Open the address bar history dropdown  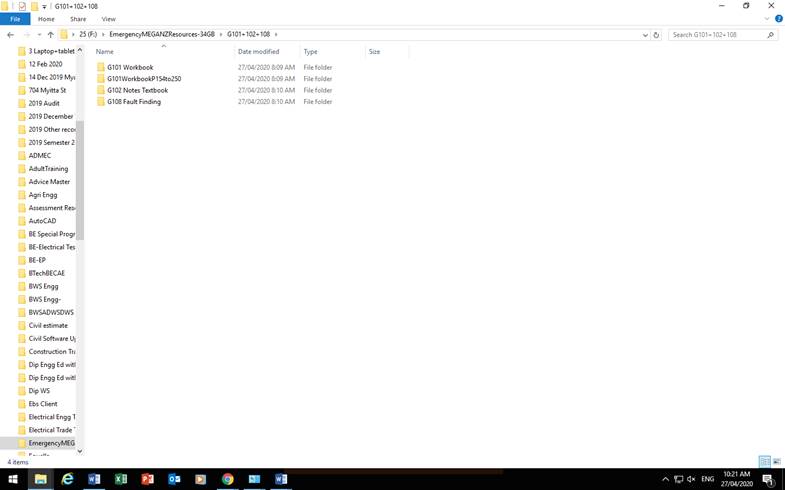click(645, 35)
